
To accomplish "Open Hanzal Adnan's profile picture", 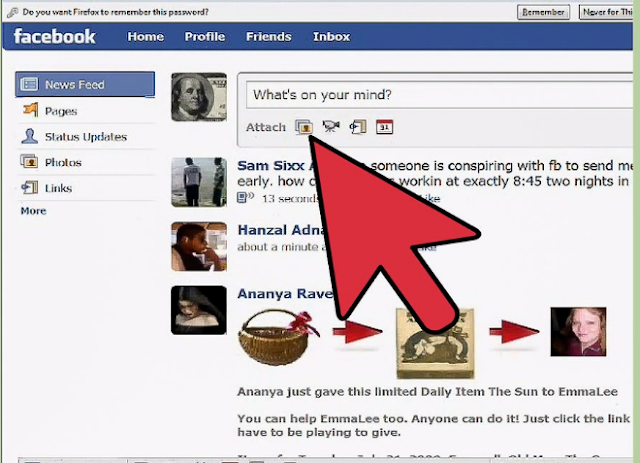I will point(199,247).
